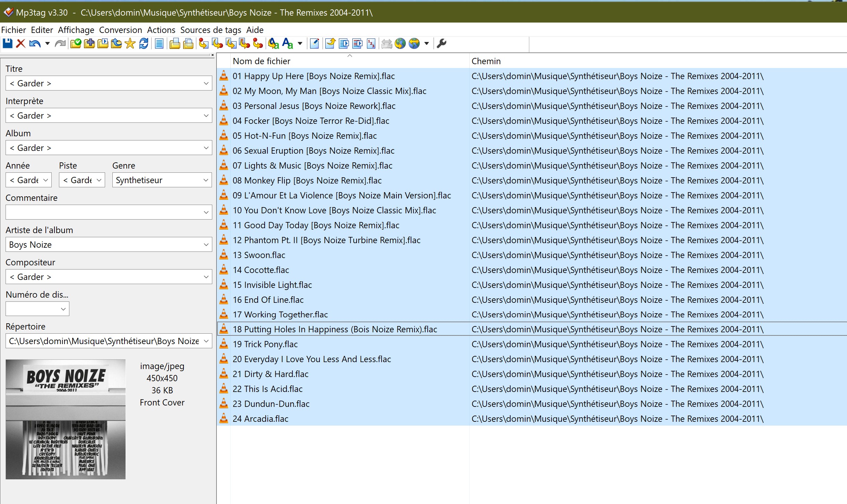
Task: Sort by the Chemin column header
Action: point(658,61)
